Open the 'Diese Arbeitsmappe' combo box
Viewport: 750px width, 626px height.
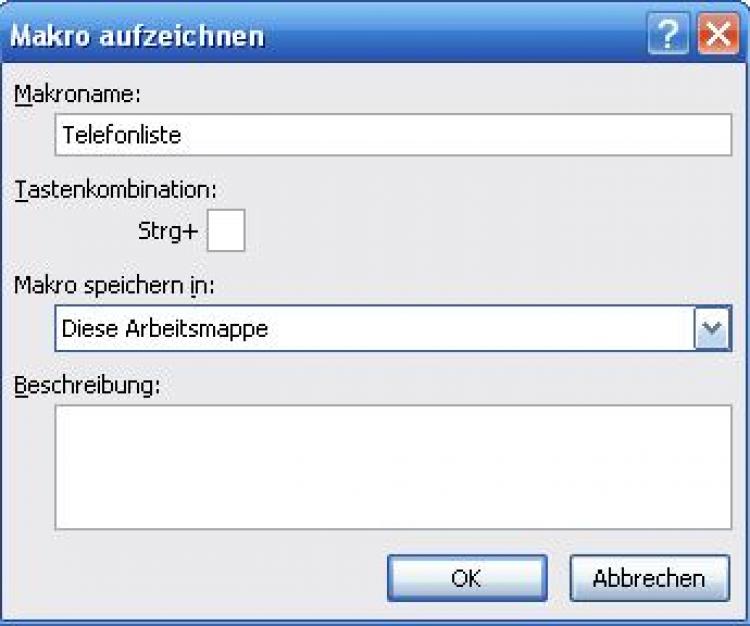tap(375, 328)
